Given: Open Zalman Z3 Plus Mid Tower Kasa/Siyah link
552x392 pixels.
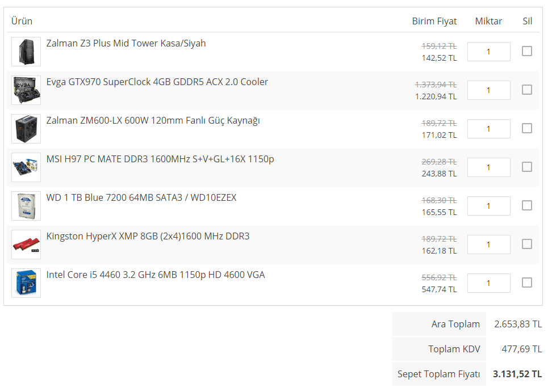Looking at the screenshot, I should click(126, 43).
